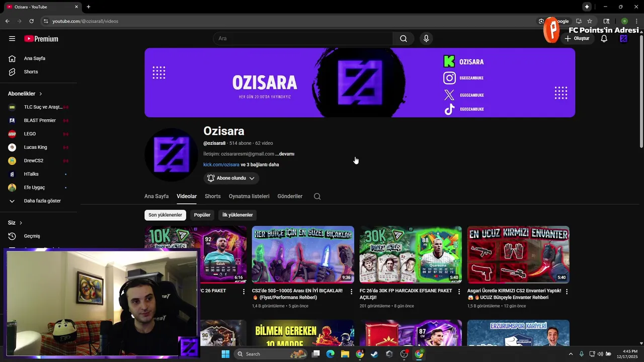The image size is (644, 362).
Task: Open EN UCUZ KIRMIZI ENVANTER thumbnail
Action: tap(518, 254)
